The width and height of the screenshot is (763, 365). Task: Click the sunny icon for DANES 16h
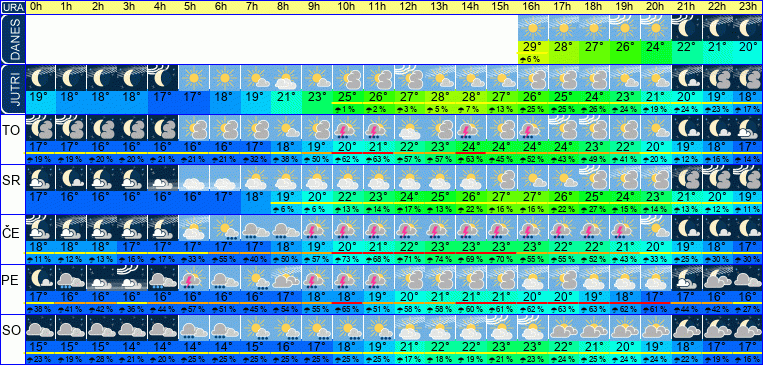click(x=533, y=28)
